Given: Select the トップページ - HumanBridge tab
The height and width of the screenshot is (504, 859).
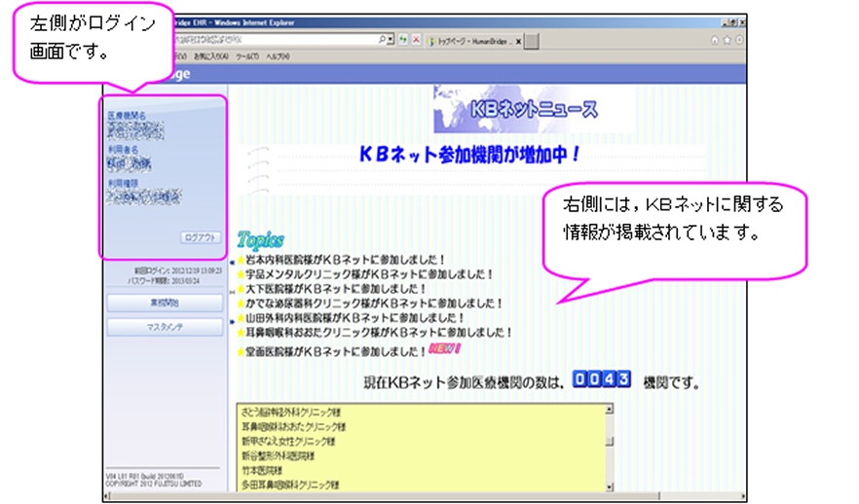Looking at the screenshot, I should click(x=472, y=41).
